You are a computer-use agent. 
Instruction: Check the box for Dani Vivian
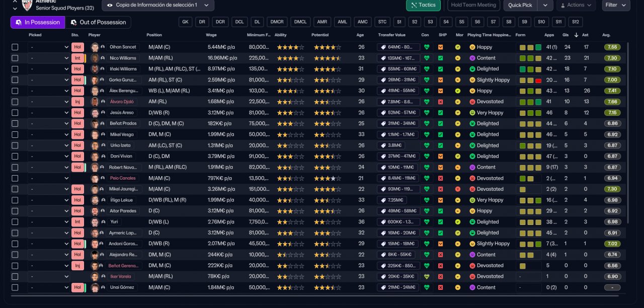pos(15,157)
